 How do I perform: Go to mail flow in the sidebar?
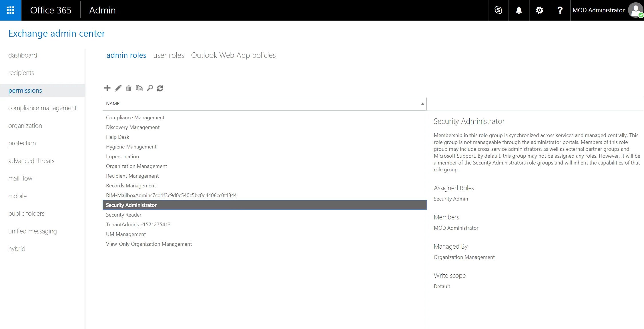[x=20, y=179]
